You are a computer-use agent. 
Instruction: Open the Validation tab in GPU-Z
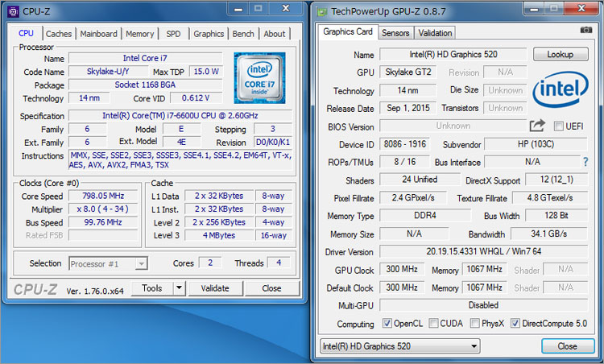click(x=435, y=33)
